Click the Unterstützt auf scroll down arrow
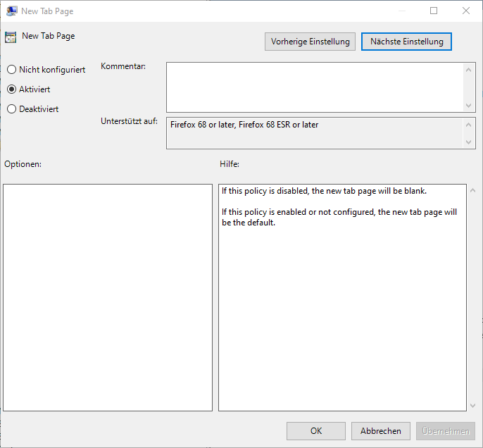This screenshot has height=448, width=483. [468, 142]
